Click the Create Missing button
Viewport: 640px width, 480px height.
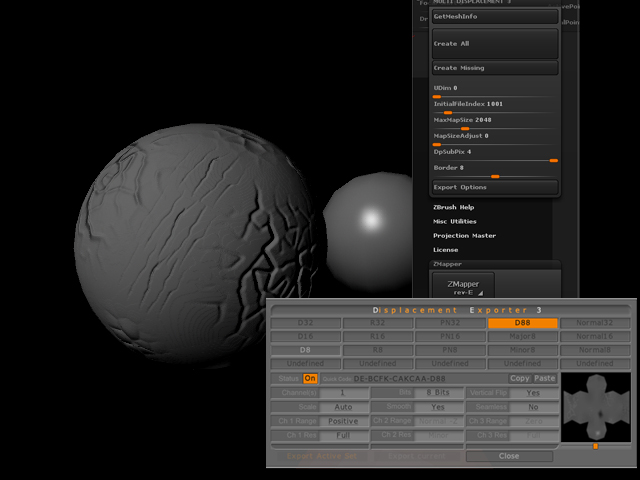click(x=495, y=68)
